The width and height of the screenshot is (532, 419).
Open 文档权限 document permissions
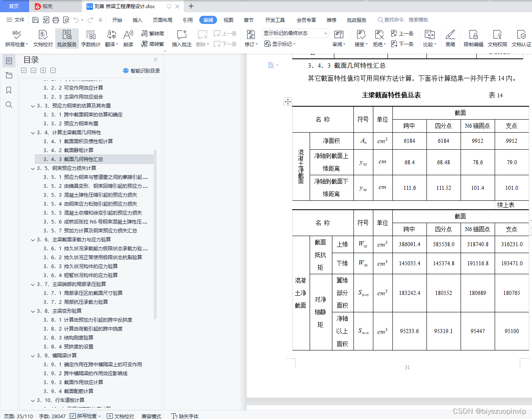coord(497,39)
